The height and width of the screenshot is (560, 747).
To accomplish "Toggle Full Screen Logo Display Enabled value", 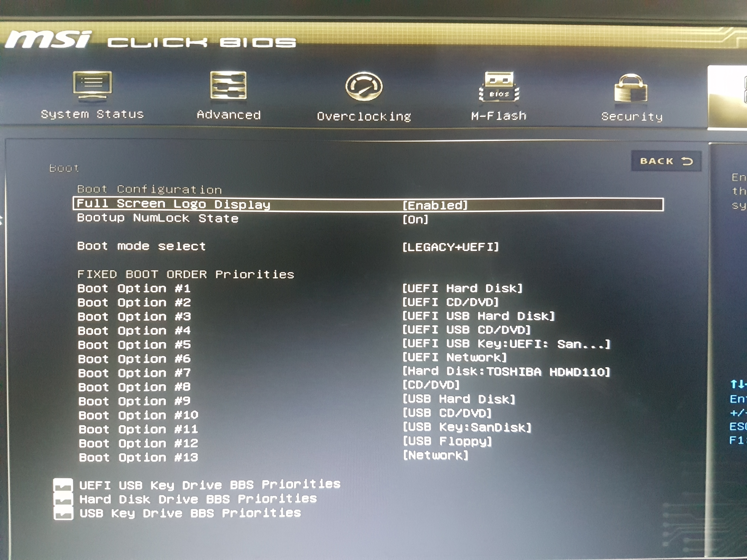I will pos(435,205).
